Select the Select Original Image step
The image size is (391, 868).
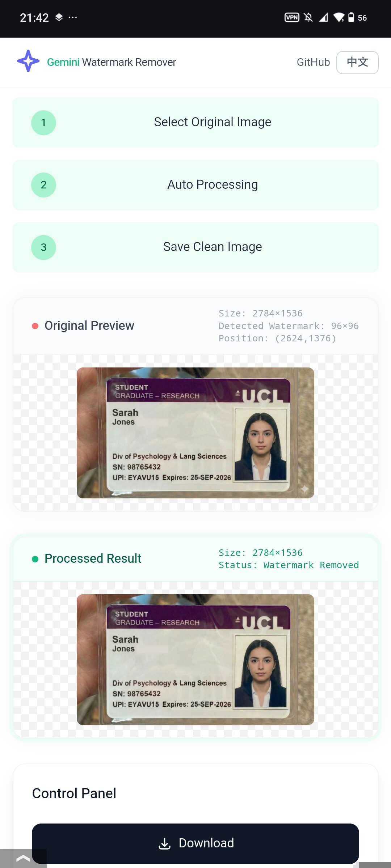coord(195,123)
